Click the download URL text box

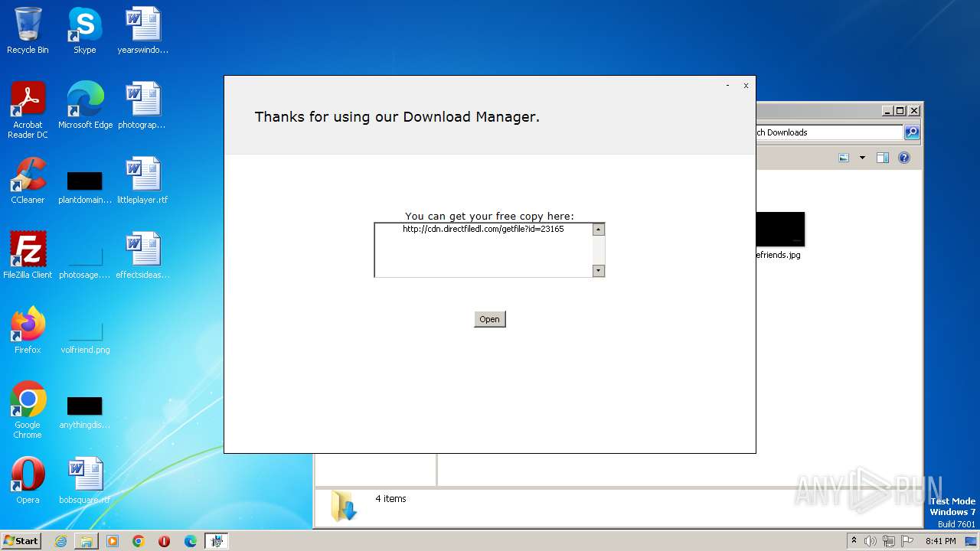pos(483,249)
